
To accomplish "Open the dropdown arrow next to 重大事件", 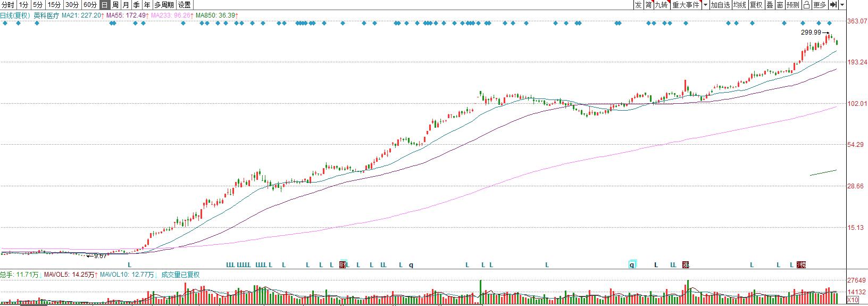I will 705,5.
